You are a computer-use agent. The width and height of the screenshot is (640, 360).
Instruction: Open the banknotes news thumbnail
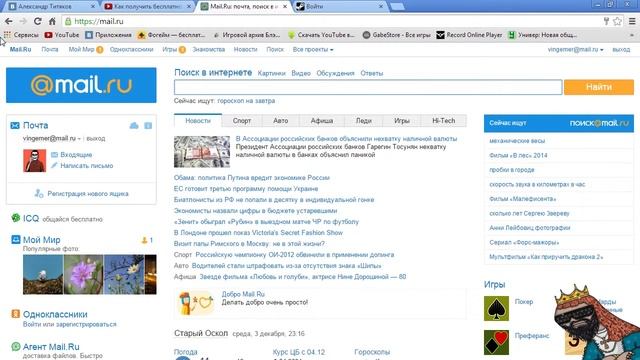pos(202,151)
